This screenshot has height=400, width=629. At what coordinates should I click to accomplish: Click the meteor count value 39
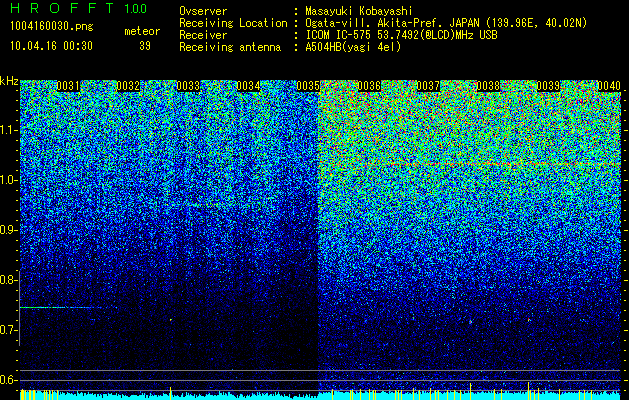click(145, 46)
